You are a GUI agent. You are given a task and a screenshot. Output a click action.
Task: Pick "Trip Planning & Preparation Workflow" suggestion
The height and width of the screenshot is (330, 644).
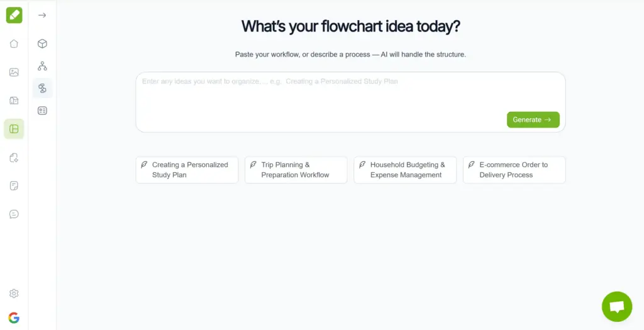[296, 170]
